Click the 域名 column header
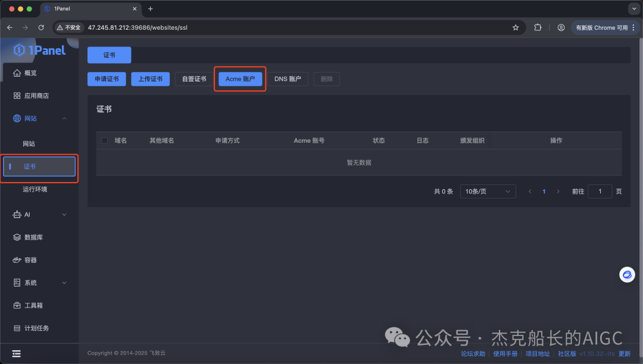 point(120,140)
